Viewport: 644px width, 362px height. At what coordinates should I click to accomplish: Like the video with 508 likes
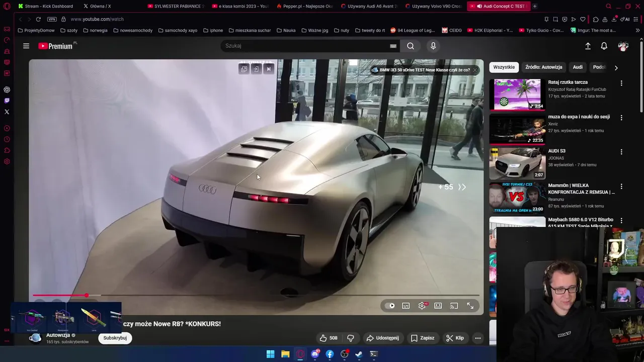pyautogui.click(x=329, y=338)
